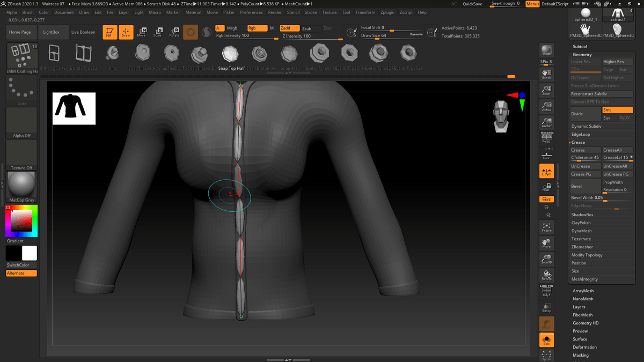
Task: Open the Material menu
Action: [x=193, y=12]
